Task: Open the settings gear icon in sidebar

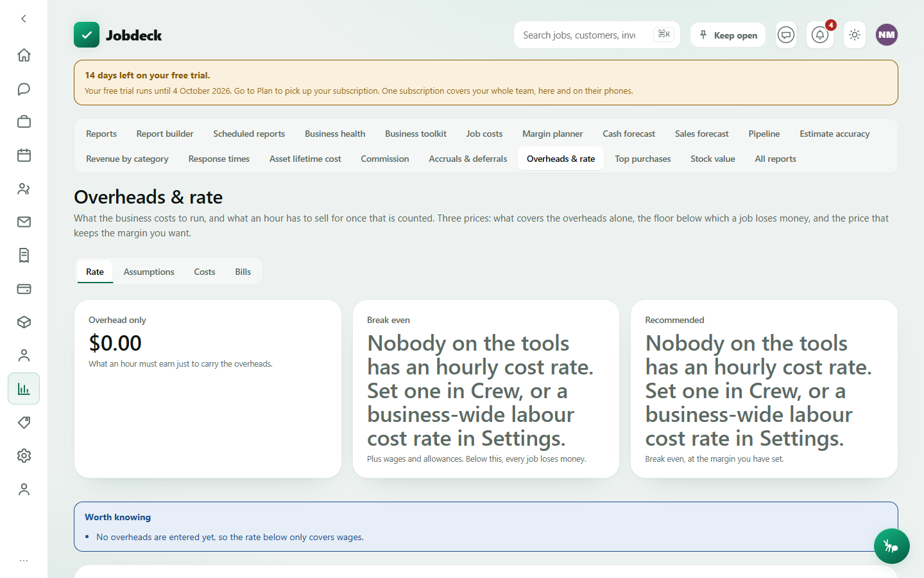Action: [24, 456]
